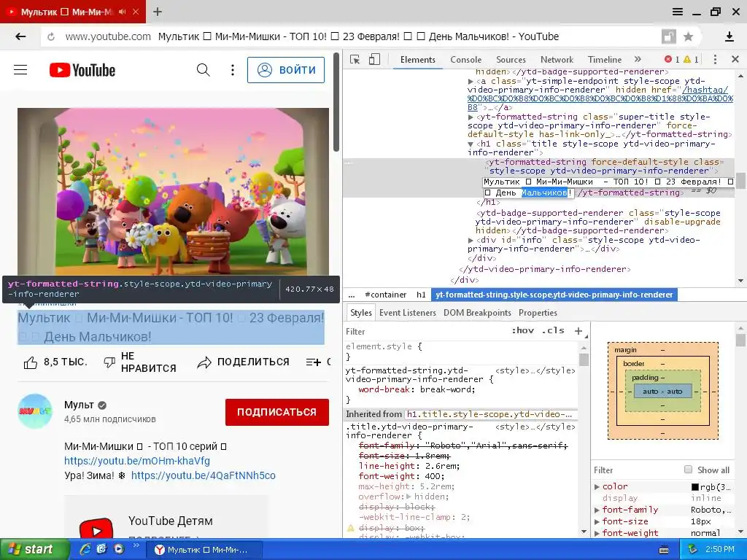Select h1 in the breadcrumb bar
Viewport: 747px width, 560px height.
pos(421,295)
